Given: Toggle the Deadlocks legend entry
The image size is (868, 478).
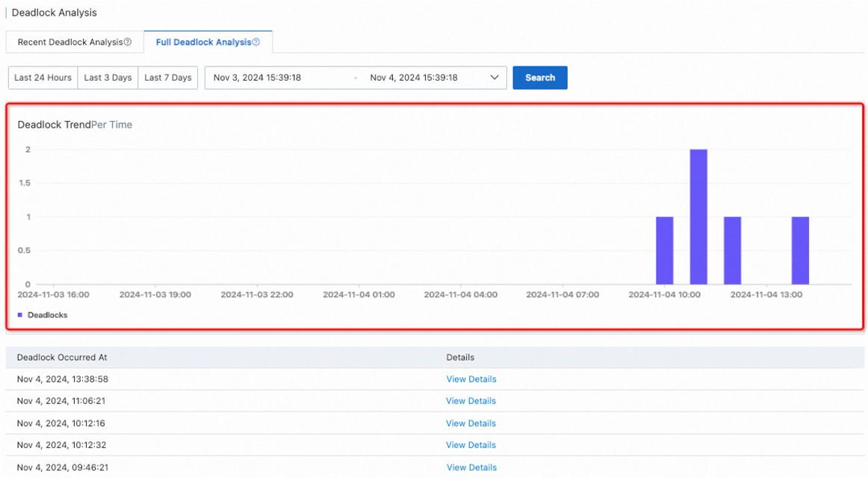Looking at the screenshot, I should tap(43, 314).
